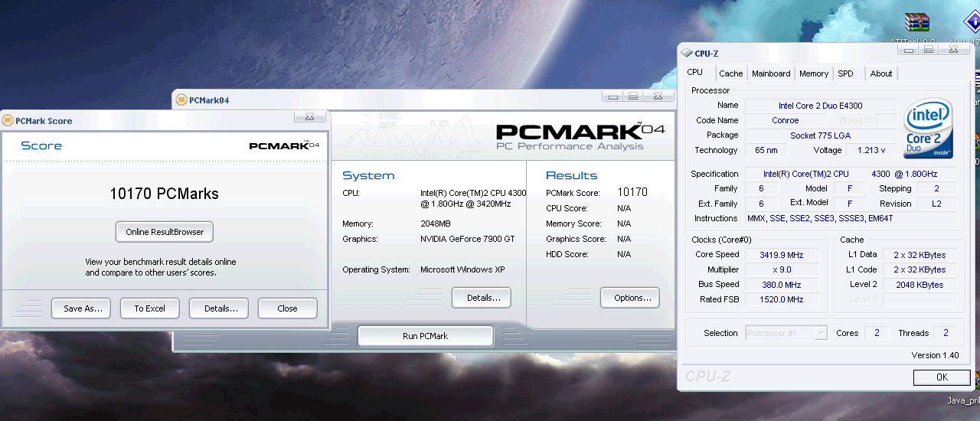Switch to the CPU tab in CPU-Z
980x421 pixels.
pyautogui.click(x=694, y=73)
